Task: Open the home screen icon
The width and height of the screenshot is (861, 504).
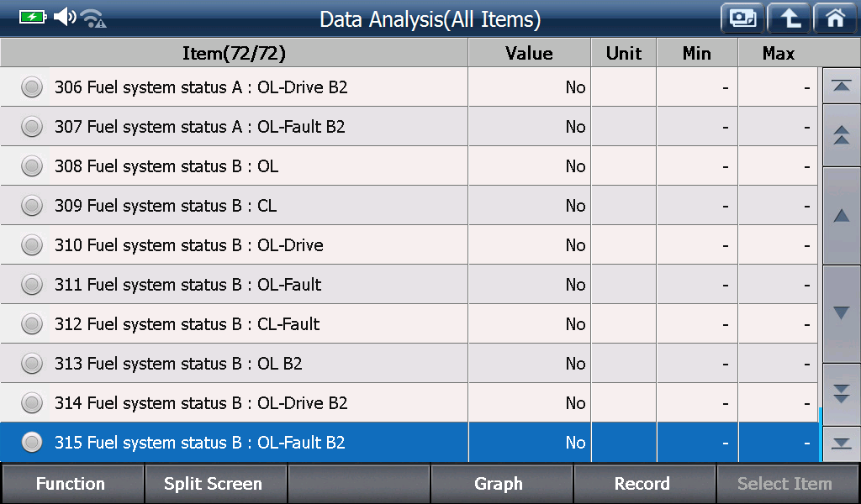Action: coord(835,18)
